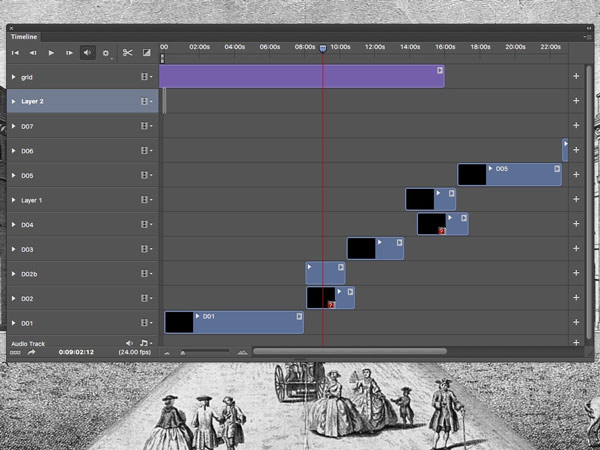
Task: Expand the D01 track
Action: click(13, 323)
